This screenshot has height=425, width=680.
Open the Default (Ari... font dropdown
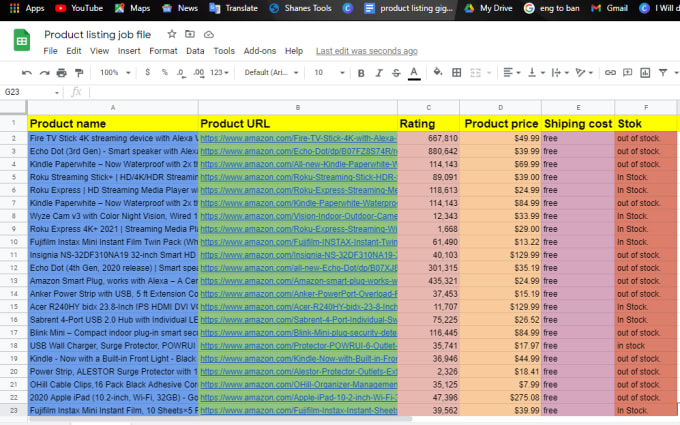271,72
